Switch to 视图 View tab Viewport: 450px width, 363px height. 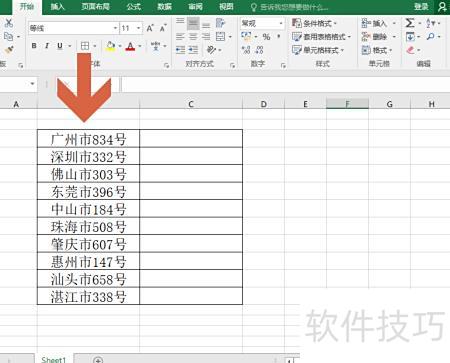tap(226, 7)
